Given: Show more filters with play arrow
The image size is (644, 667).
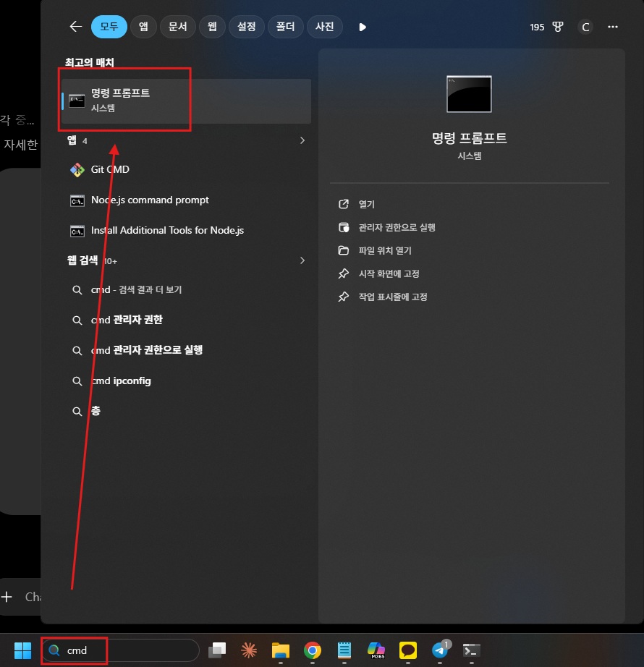Looking at the screenshot, I should click(x=363, y=27).
